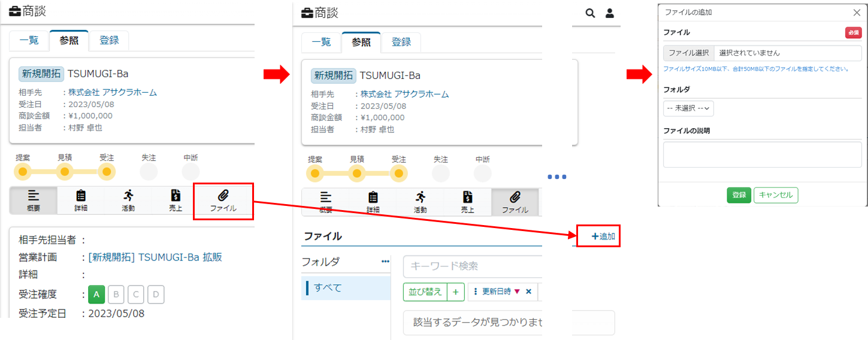The height and width of the screenshot is (340, 868).
Task: Open the 活動 running-person tab in the overview screen
Action: (128, 201)
